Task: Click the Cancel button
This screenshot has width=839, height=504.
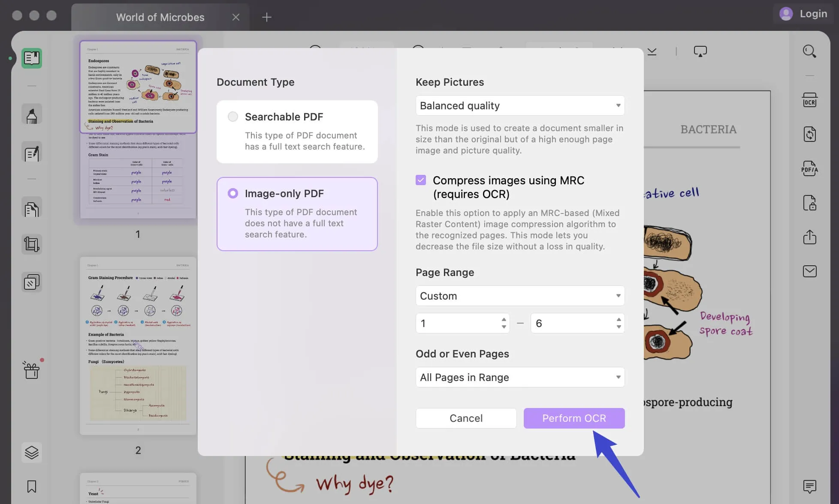Action: pos(466,418)
